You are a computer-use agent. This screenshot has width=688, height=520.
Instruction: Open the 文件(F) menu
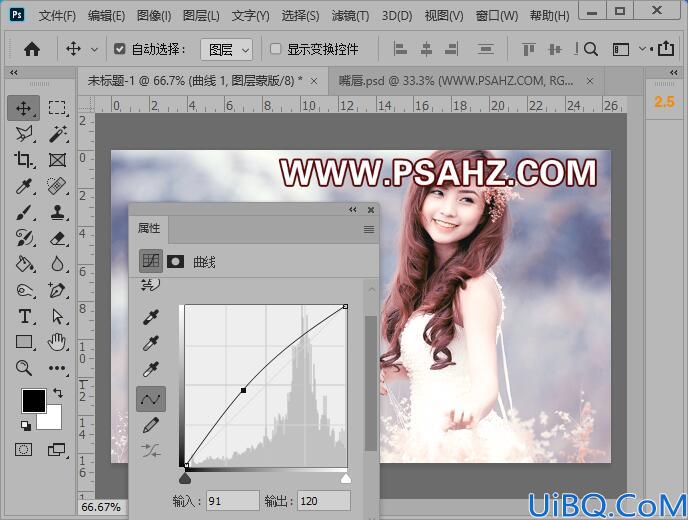[57, 16]
